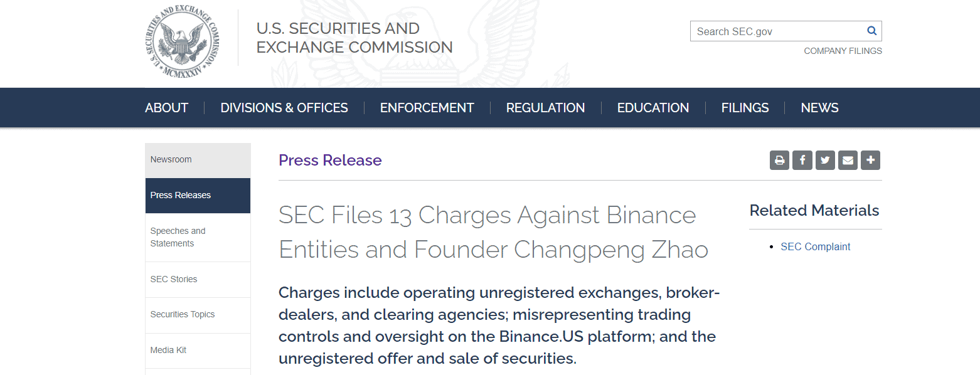Print this press release
The height and width of the screenshot is (375, 980).
click(x=779, y=161)
